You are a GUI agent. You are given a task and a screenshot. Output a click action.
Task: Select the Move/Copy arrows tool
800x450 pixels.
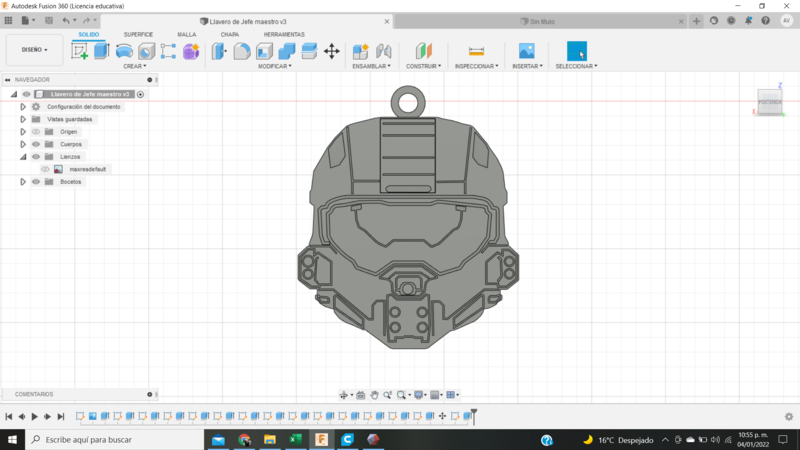(x=332, y=51)
